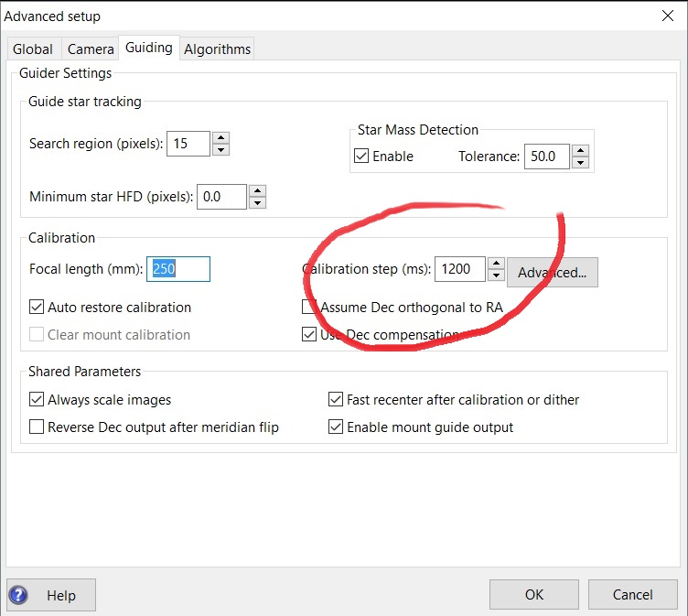Toggle Fast recenter after calibration or dither
The height and width of the screenshot is (616, 688).
[x=336, y=400]
